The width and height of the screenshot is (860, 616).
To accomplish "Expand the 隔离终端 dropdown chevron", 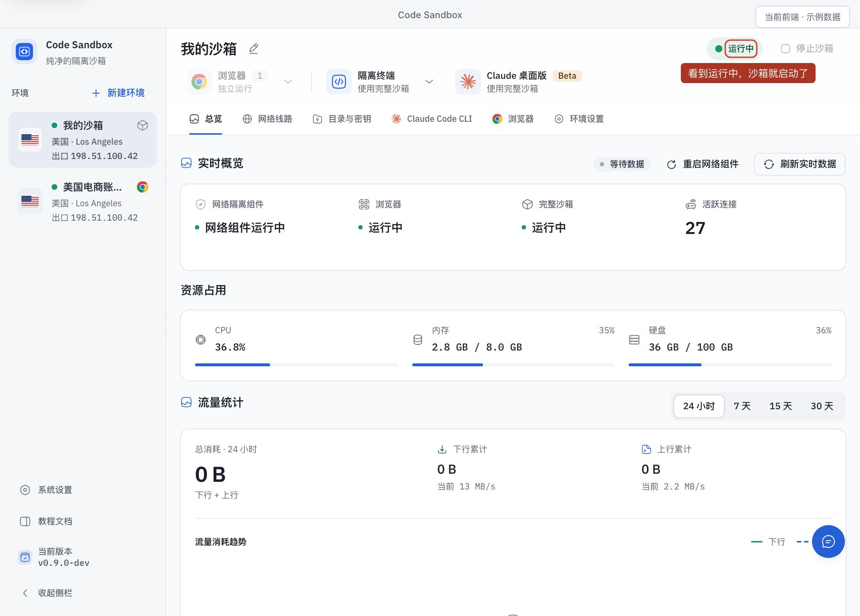I will pos(430,82).
